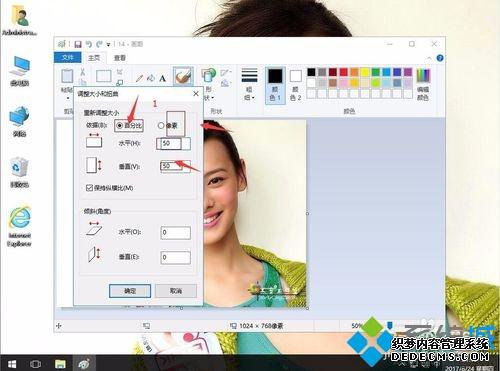Open File Explorer from the taskbar
Screen dimensions: 500x371
click(x=60, y=363)
